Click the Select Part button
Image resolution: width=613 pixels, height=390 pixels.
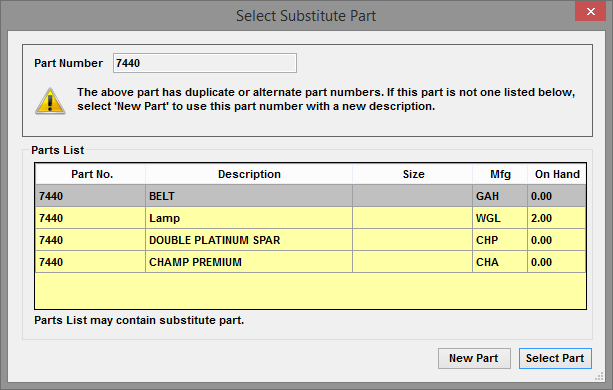(555, 358)
